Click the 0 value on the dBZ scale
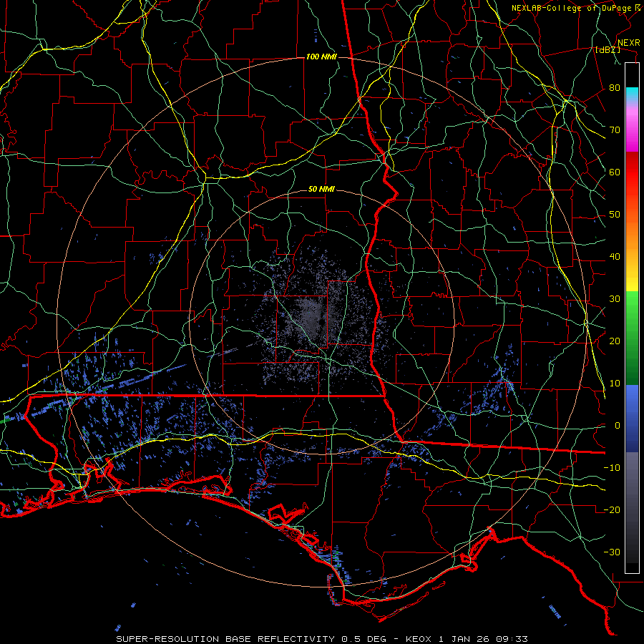This screenshot has width=644, height=644. [x=618, y=426]
